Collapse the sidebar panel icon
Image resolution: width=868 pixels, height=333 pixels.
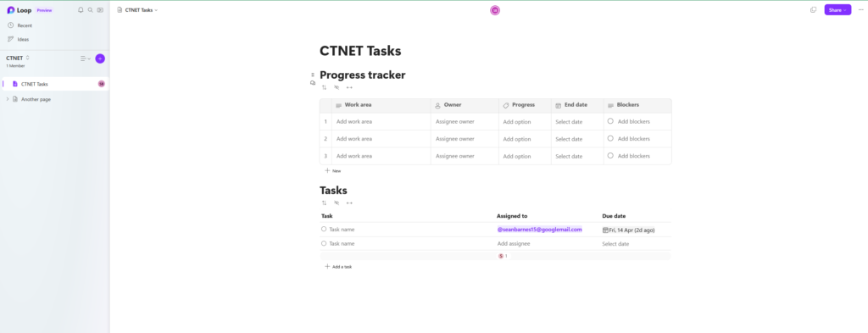[x=100, y=10]
